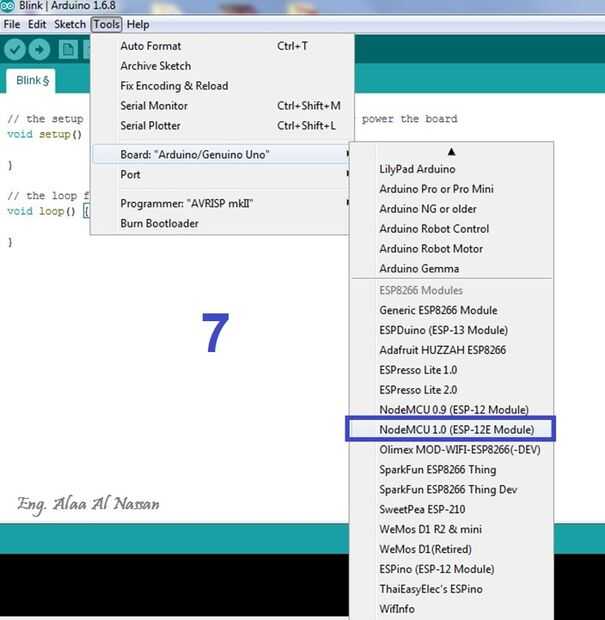Select ThaiEasyElec's ESPino board
Viewport: 605px width, 620px height.
[452, 589]
